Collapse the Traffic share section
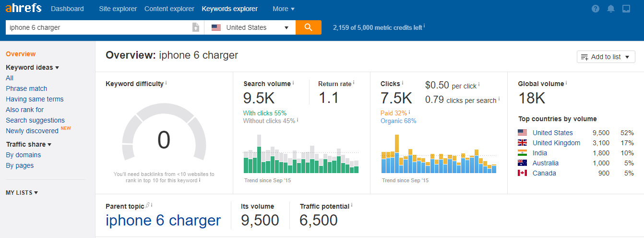 click(29, 144)
